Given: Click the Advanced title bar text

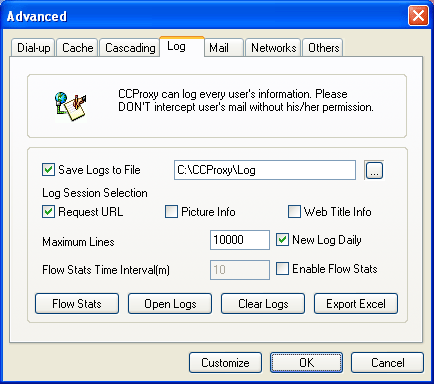Looking at the screenshot, I should point(37,16).
